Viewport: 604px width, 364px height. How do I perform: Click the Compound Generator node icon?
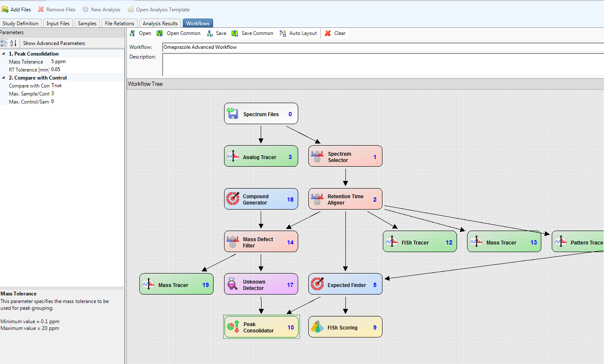233,199
